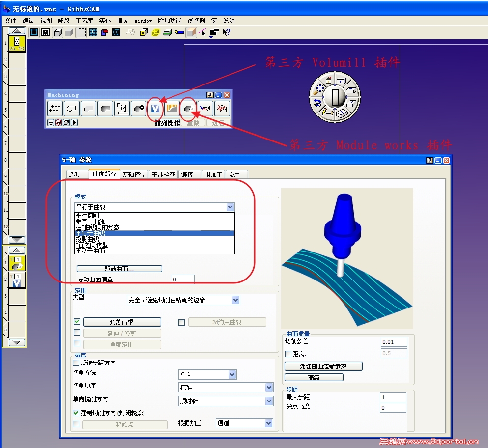Screen dimensions: 488x448
Task: Open the 切削方法 dropdown showing 单向
Action: pyautogui.click(x=232, y=375)
